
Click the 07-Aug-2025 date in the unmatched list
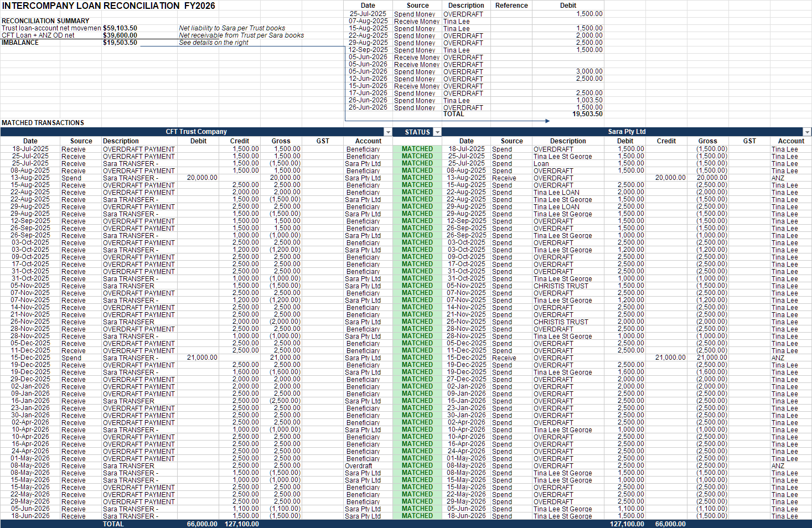click(368, 21)
